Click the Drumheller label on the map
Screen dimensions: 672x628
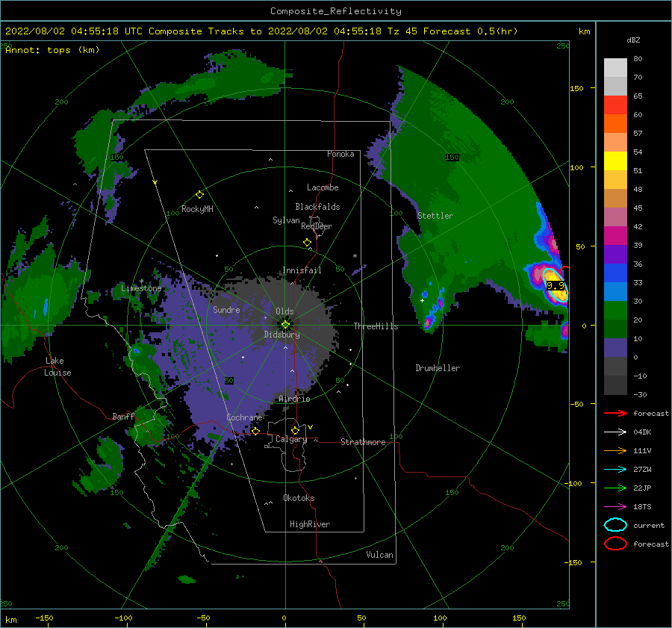[438, 368]
